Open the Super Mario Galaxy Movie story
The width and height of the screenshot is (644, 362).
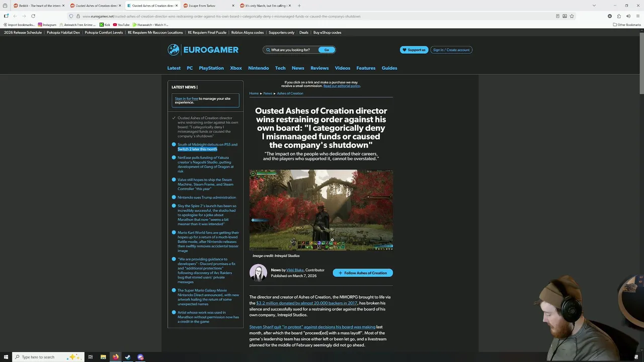(x=208, y=297)
